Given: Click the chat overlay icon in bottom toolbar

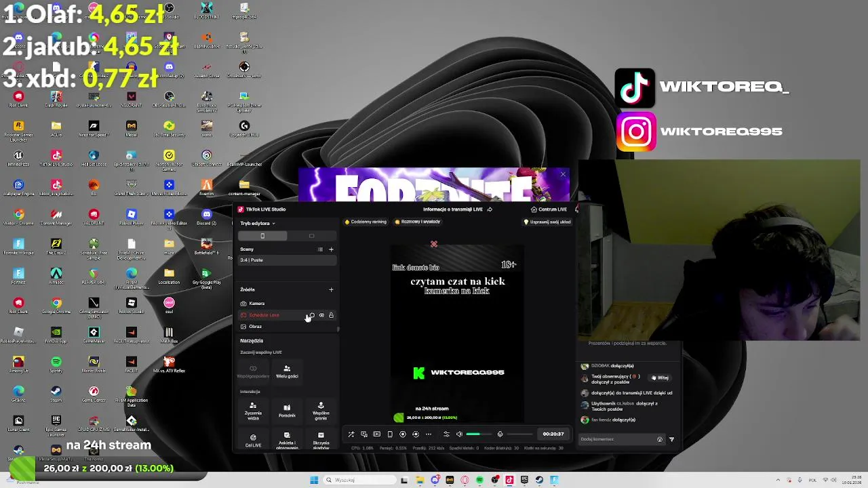Looking at the screenshot, I should 364,434.
